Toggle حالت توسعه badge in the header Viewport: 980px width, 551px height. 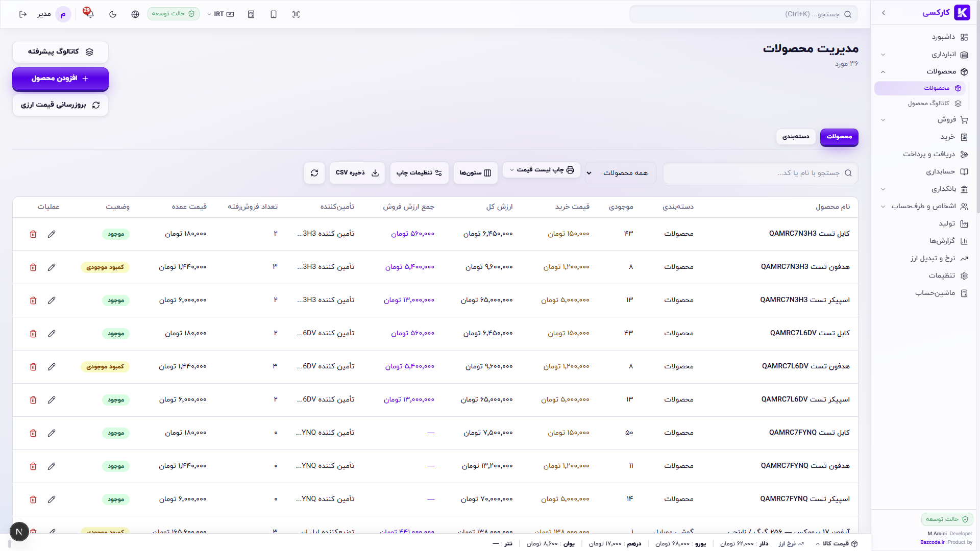point(174,14)
